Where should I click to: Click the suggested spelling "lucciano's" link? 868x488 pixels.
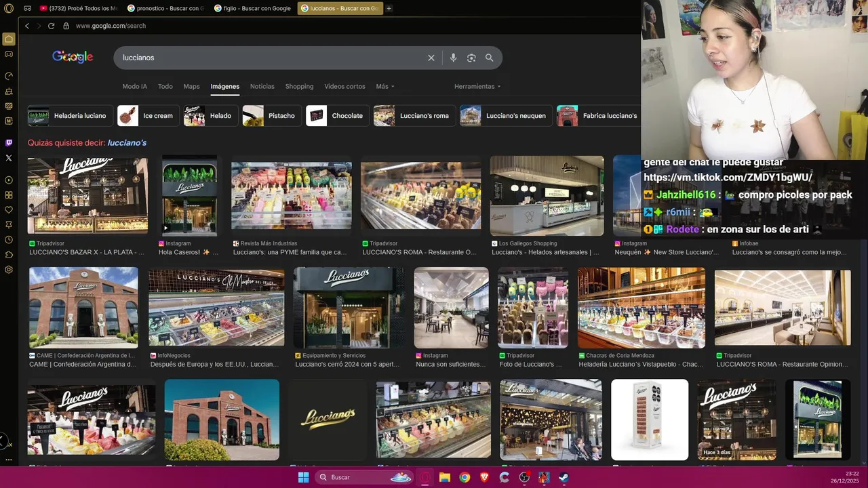127,143
